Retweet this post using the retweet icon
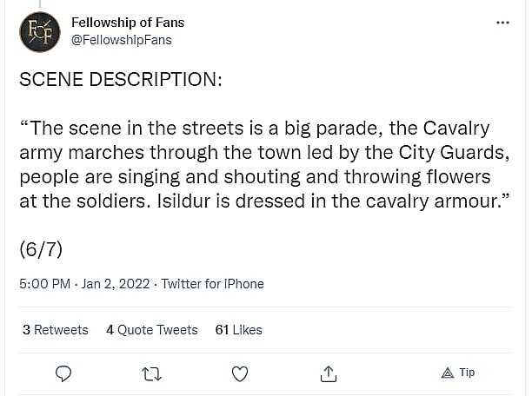532x396 pixels. tap(151, 373)
